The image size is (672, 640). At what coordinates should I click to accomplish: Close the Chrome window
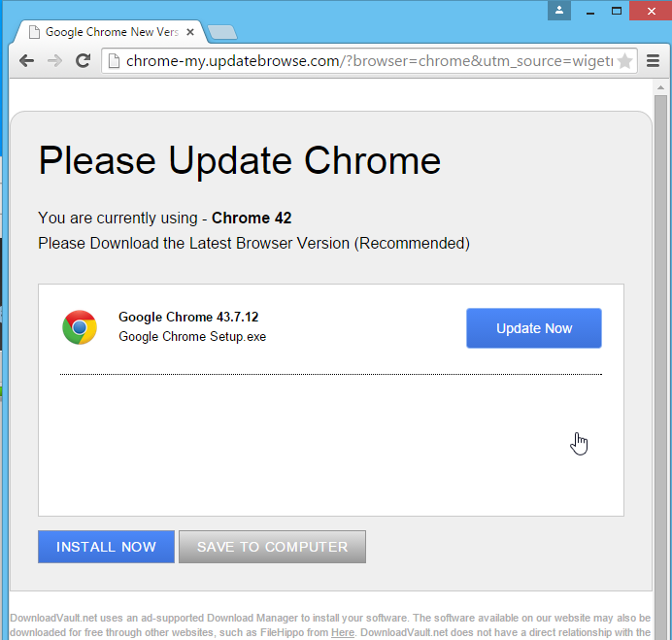click(x=651, y=11)
